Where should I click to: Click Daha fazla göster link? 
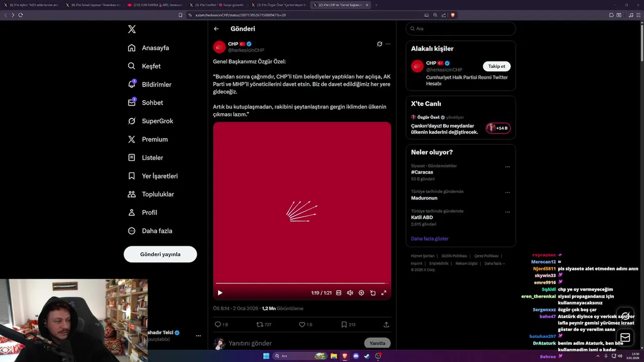point(430,239)
